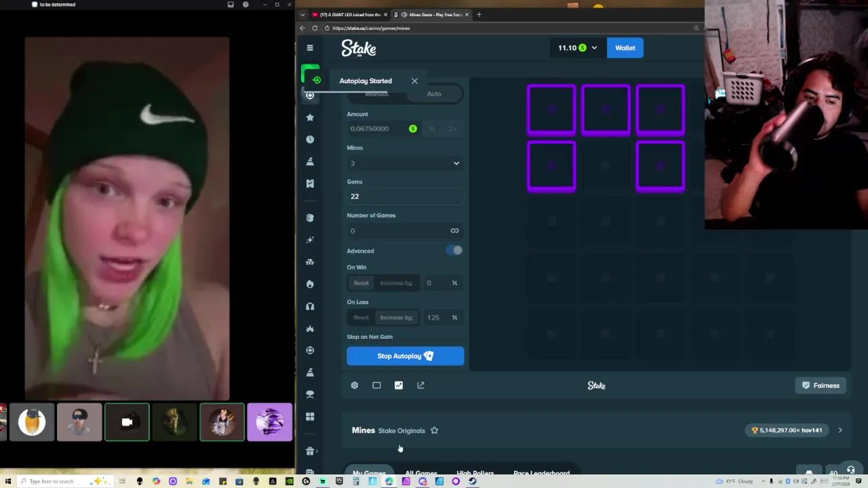Click the green currency coin icon

point(413,128)
